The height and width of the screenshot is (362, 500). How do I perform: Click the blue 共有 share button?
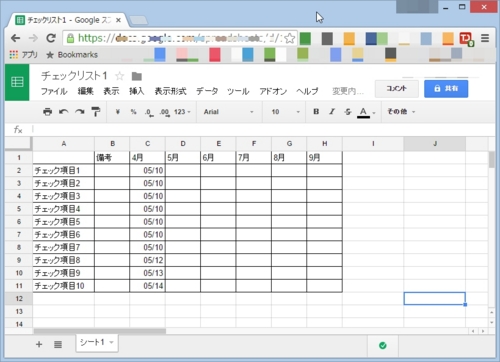click(446, 89)
